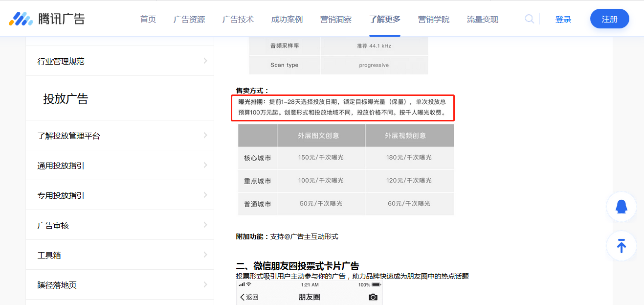Click the 60元/千次曝光 cell
The height and width of the screenshot is (305, 644).
(x=409, y=203)
